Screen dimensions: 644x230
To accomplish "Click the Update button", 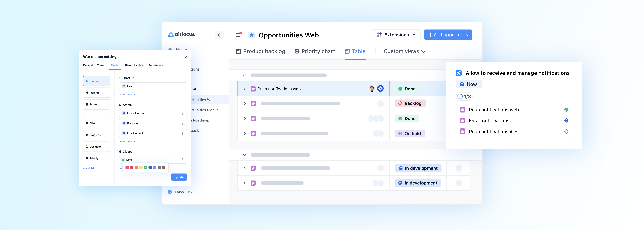I will coord(179,177).
